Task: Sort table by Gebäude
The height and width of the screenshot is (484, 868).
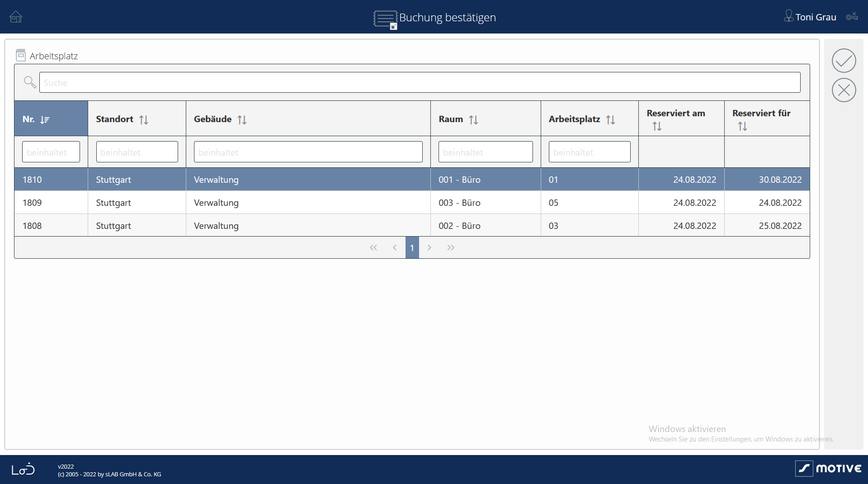Action: [242, 120]
